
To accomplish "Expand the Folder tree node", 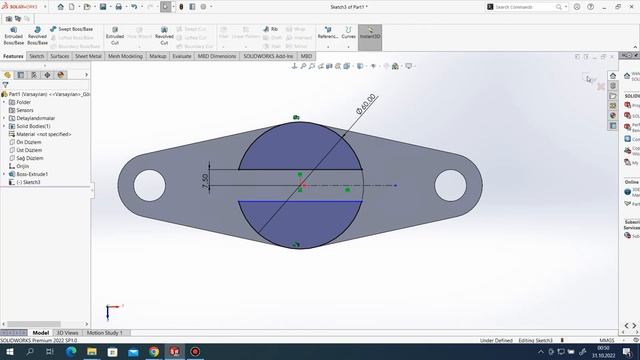I will coord(4,102).
